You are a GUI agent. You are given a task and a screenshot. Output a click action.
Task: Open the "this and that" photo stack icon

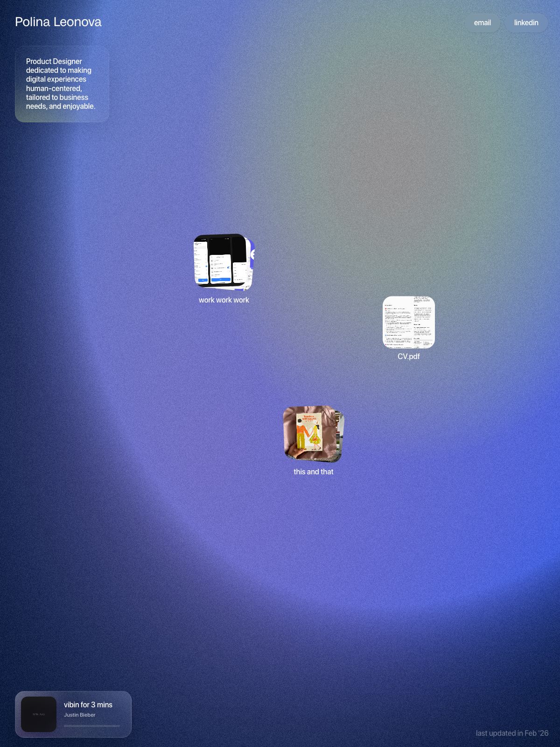313,434
